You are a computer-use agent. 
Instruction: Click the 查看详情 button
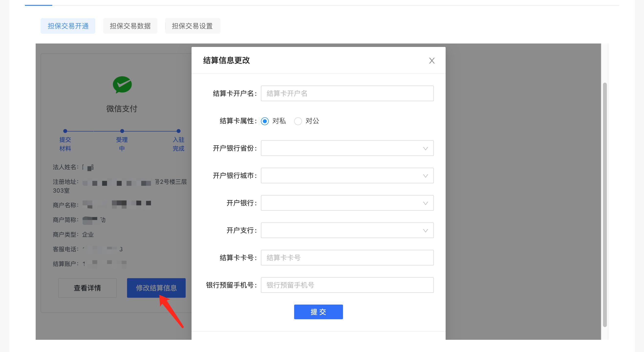(87, 288)
